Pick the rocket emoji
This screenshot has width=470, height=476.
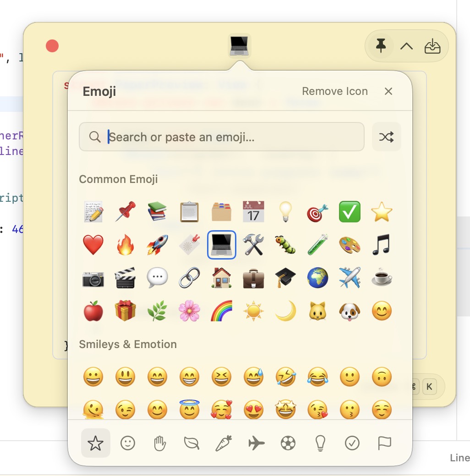click(x=158, y=245)
